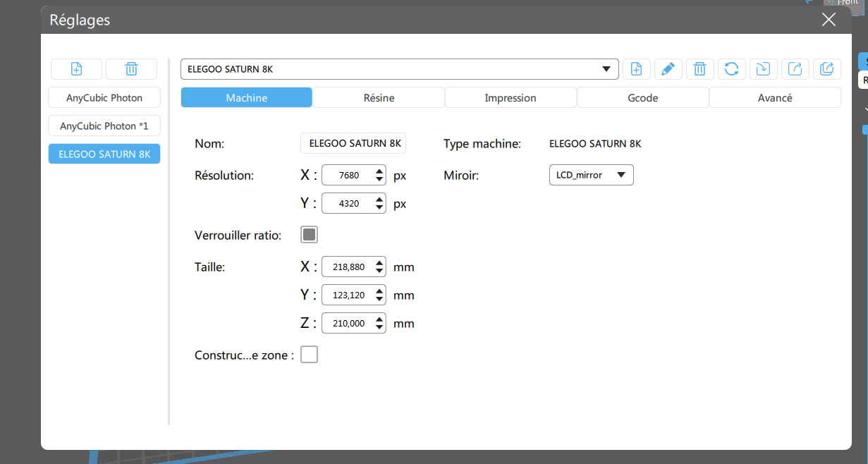Click the trash icon above machine list
The height and width of the screenshot is (464, 868).
coord(131,69)
